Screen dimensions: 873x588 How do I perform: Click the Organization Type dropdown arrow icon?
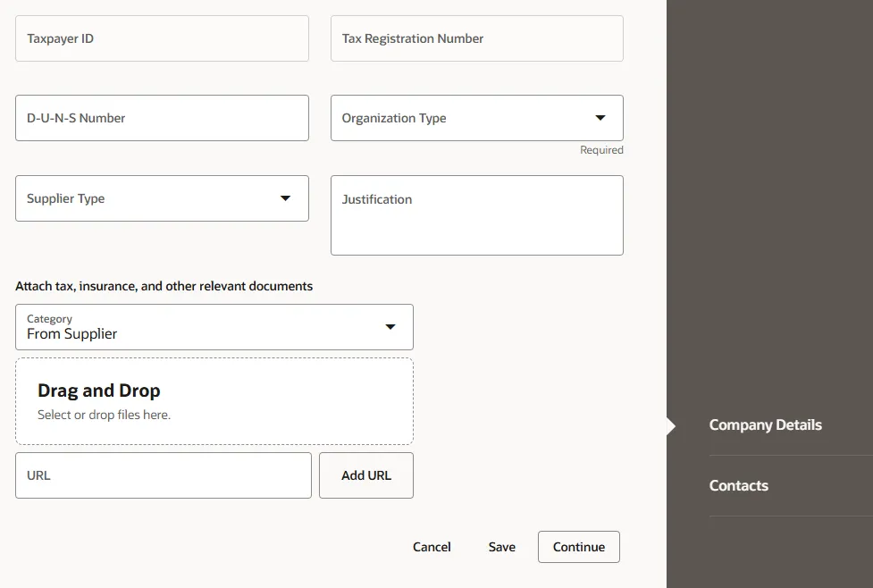coord(600,118)
